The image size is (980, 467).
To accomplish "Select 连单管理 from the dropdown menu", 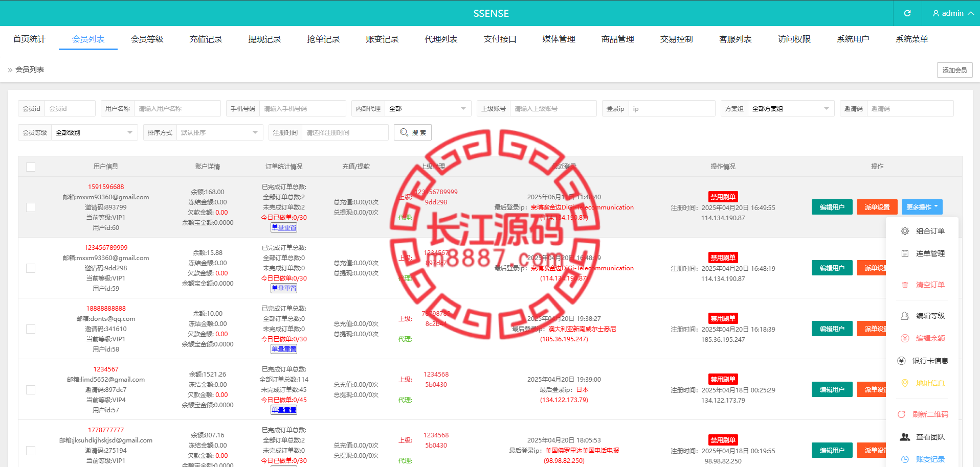I will pos(922,253).
